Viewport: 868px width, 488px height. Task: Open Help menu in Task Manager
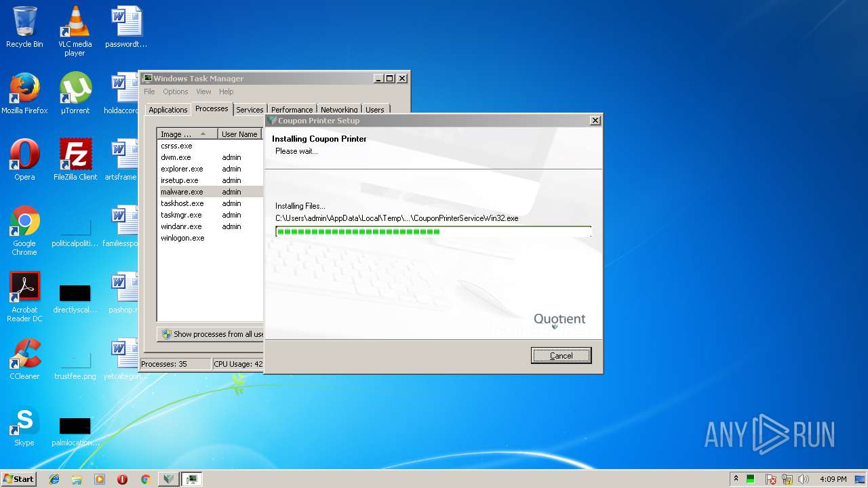coord(226,91)
